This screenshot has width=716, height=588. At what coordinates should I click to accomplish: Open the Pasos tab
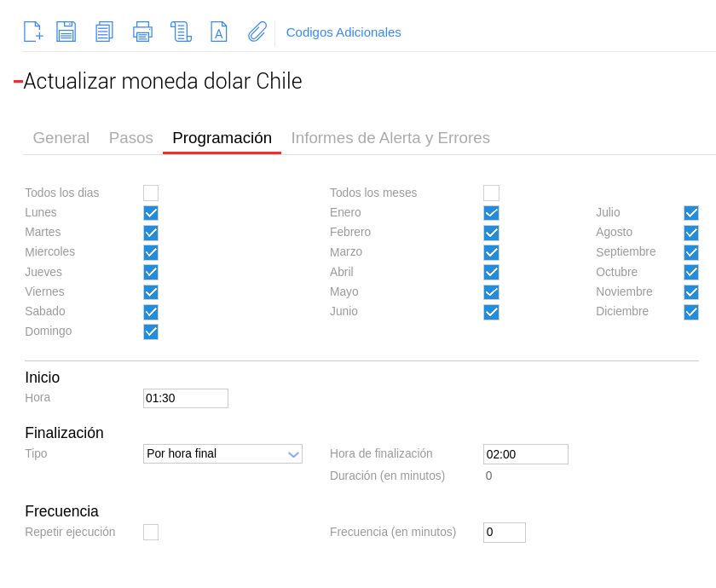131,138
